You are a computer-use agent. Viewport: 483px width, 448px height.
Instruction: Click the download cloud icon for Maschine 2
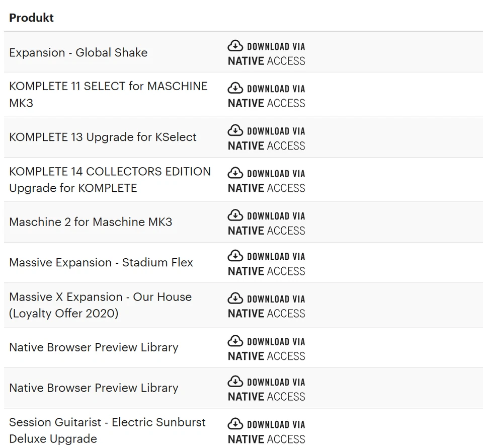tap(234, 215)
